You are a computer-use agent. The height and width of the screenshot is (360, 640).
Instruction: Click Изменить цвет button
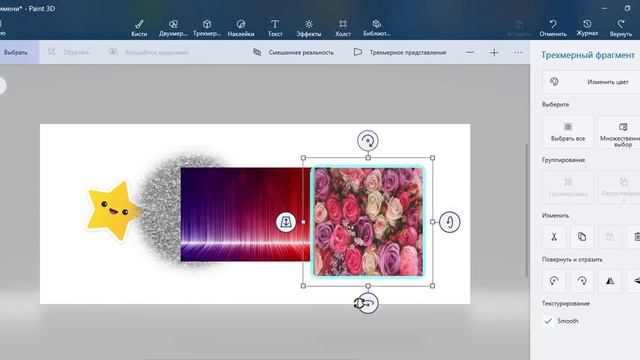pyautogui.click(x=591, y=82)
